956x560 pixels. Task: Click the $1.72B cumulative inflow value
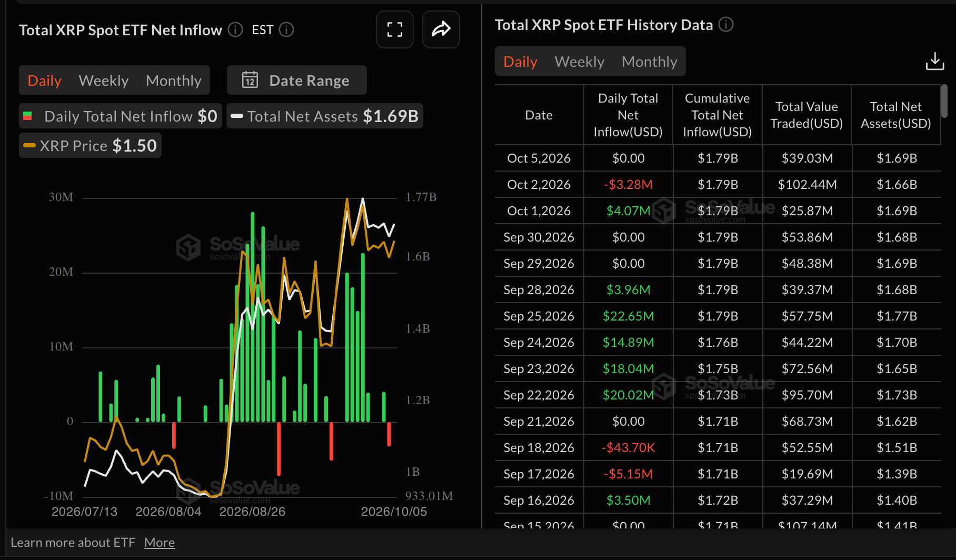(718, 500)
